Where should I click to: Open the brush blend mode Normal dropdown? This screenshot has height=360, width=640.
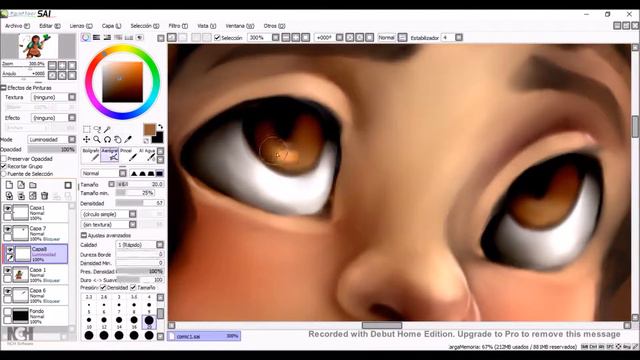pyautogui.click(x=104, y=173)
